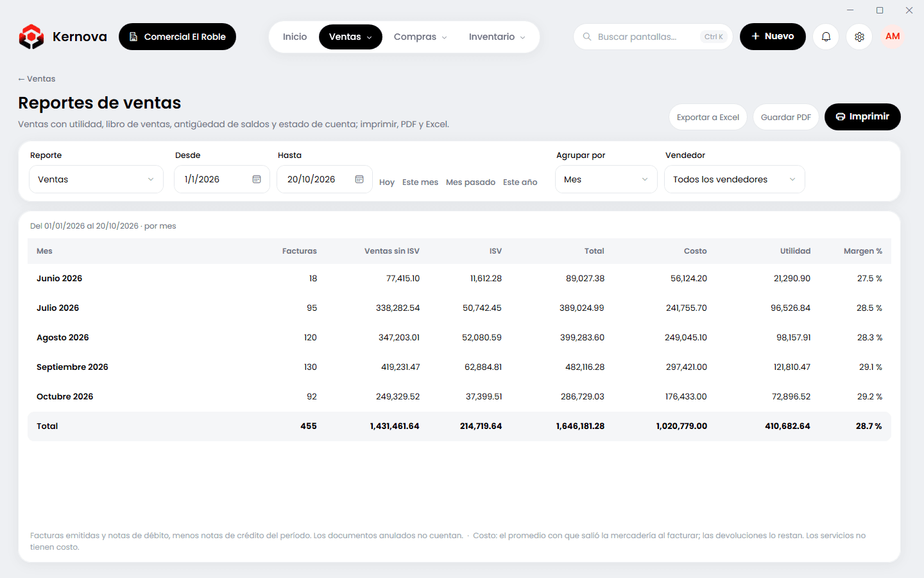Click the Facturas column header

tap(300, 251)
